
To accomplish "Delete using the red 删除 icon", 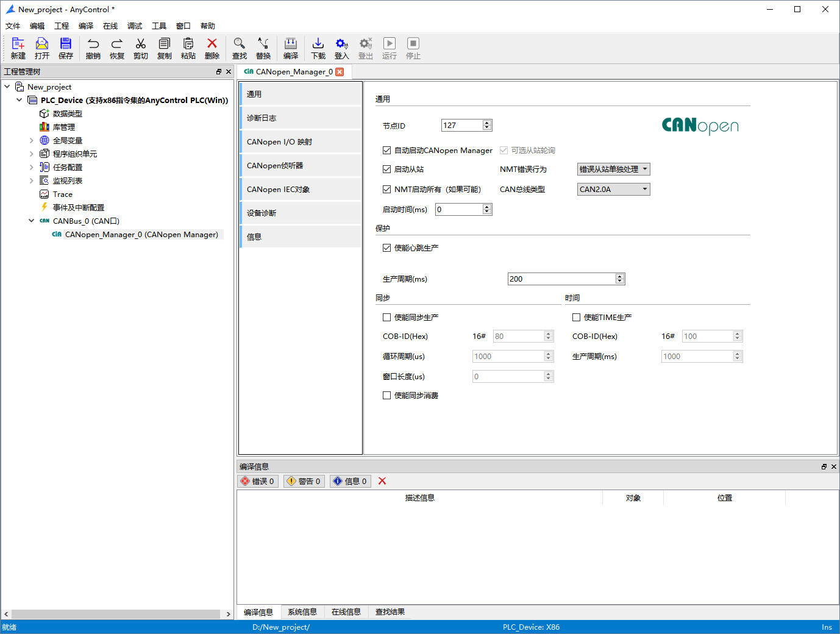I will pos(212,48).
